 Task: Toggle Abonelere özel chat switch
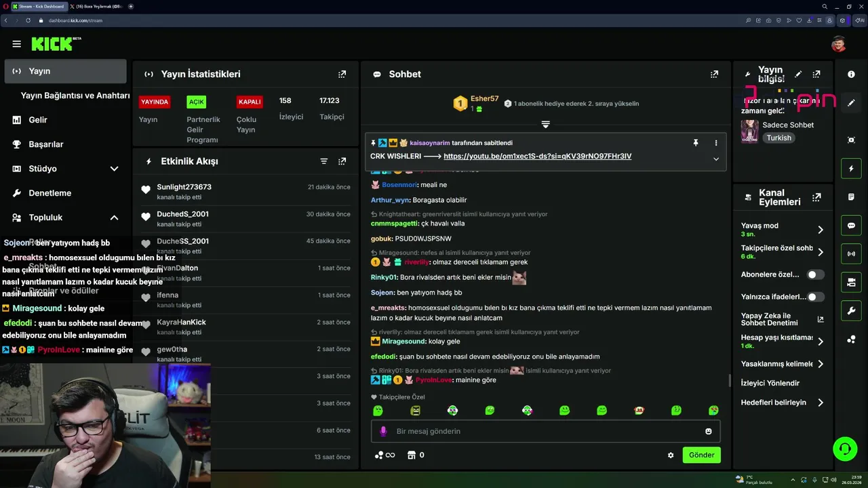(815, 274)
